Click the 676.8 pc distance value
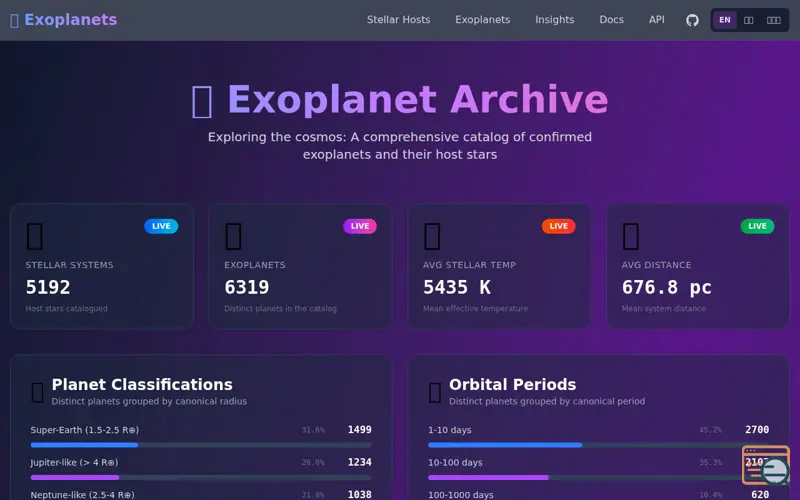This screenshot has width=800, height=500. [666, 287]
